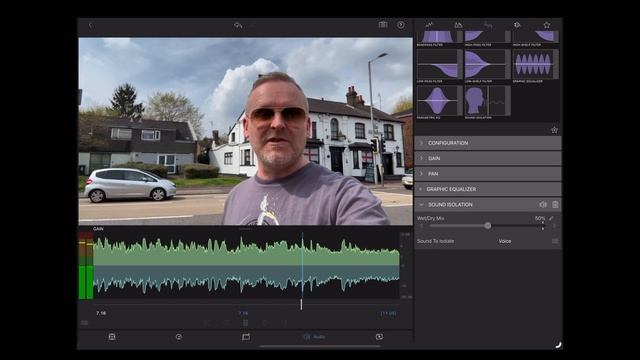Click the audio waveform display

247,265
